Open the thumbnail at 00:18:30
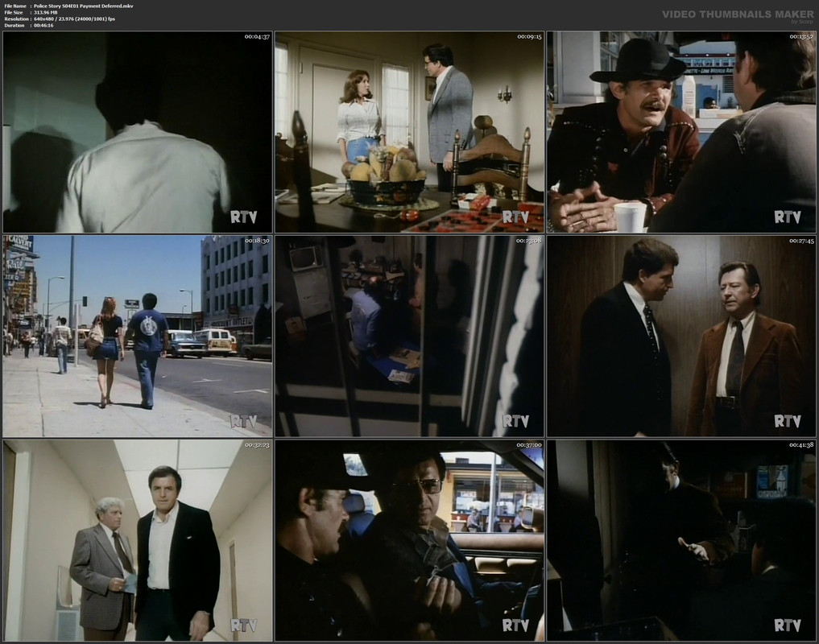The width and height of the screenshot is (819, 644). pyautogui.click(x=138, y=336)
